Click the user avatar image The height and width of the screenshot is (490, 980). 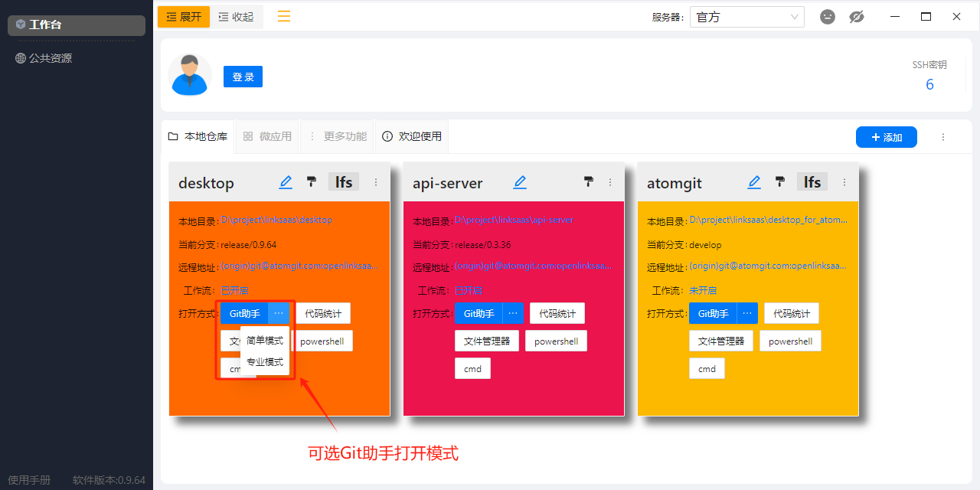tap(190, 74)
